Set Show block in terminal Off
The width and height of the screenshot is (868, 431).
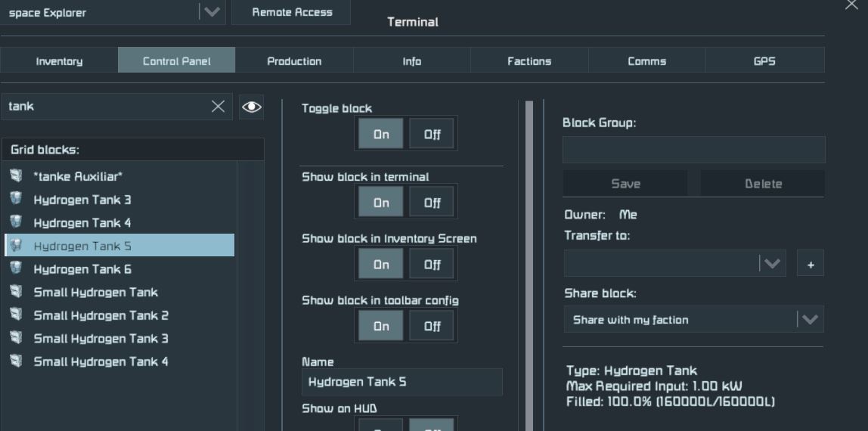coord(432,203)
